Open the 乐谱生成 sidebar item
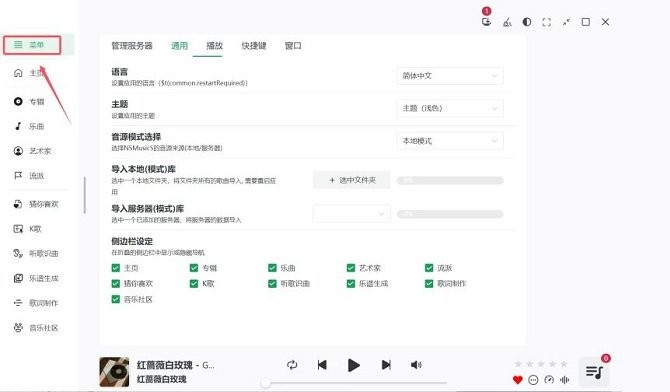 click(36, 278)
